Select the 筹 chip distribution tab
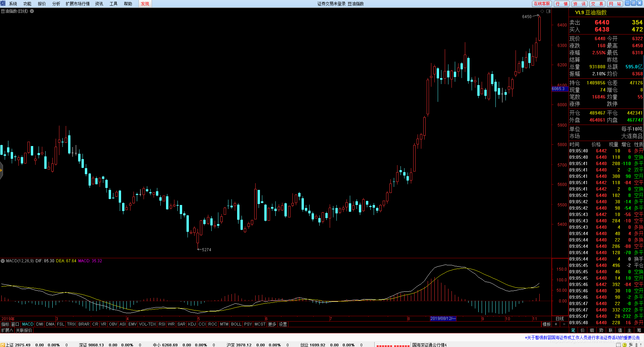The image size is (644, 347). pyautogui.click(x=639, y=330)
